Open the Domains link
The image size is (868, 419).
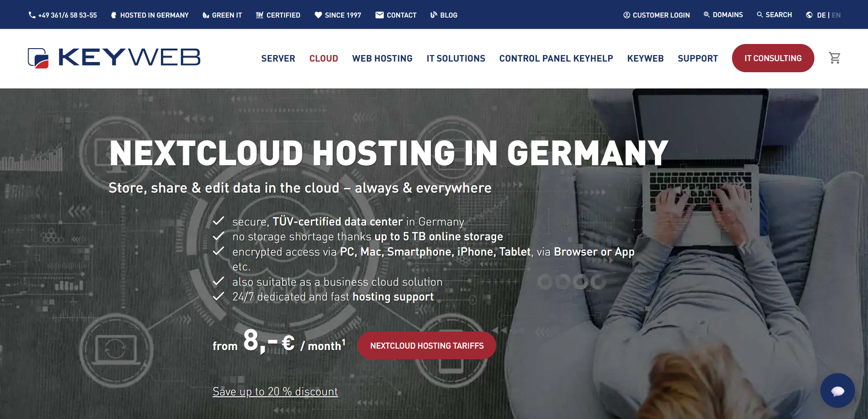728,15
